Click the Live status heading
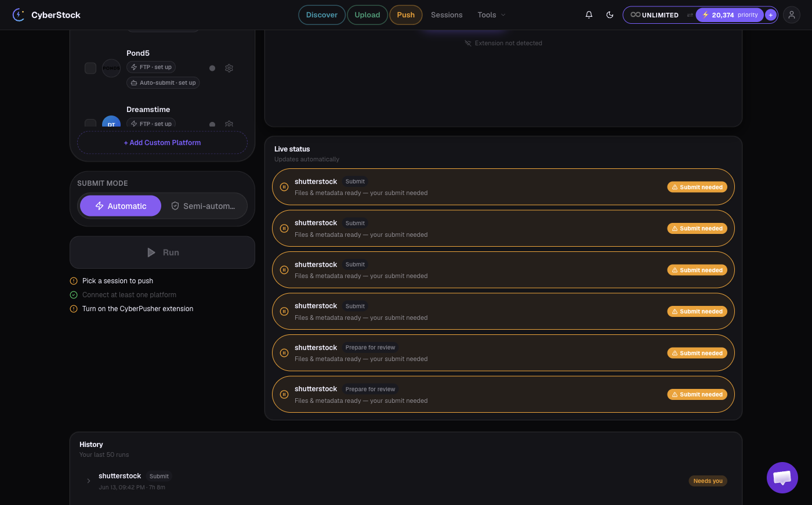This screenshot has height=505, width=812. [x=292, y=149]
